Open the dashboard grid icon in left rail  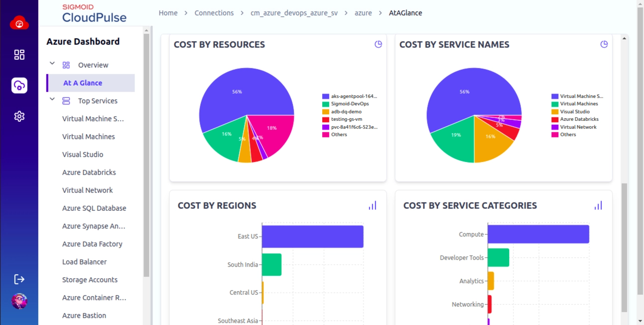point(19,54)
